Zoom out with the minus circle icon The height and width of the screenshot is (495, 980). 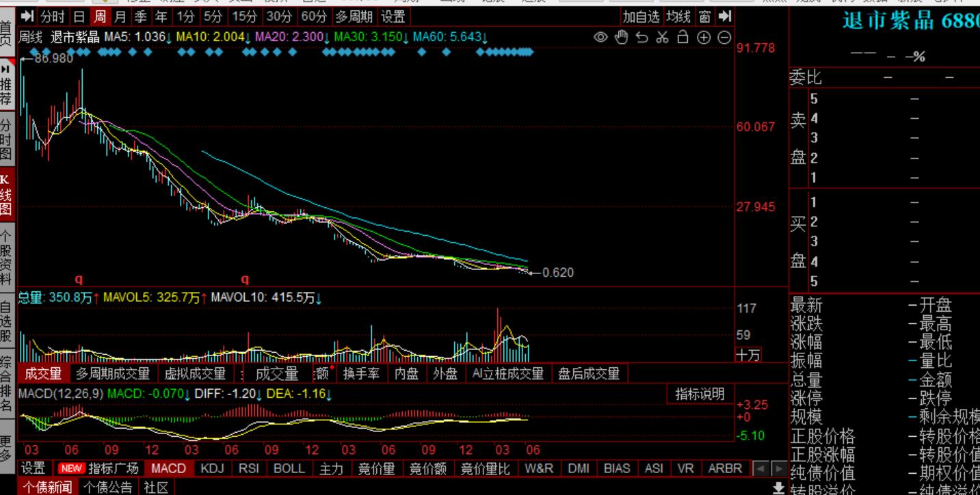pyautogui.click(x=724, y=38)
